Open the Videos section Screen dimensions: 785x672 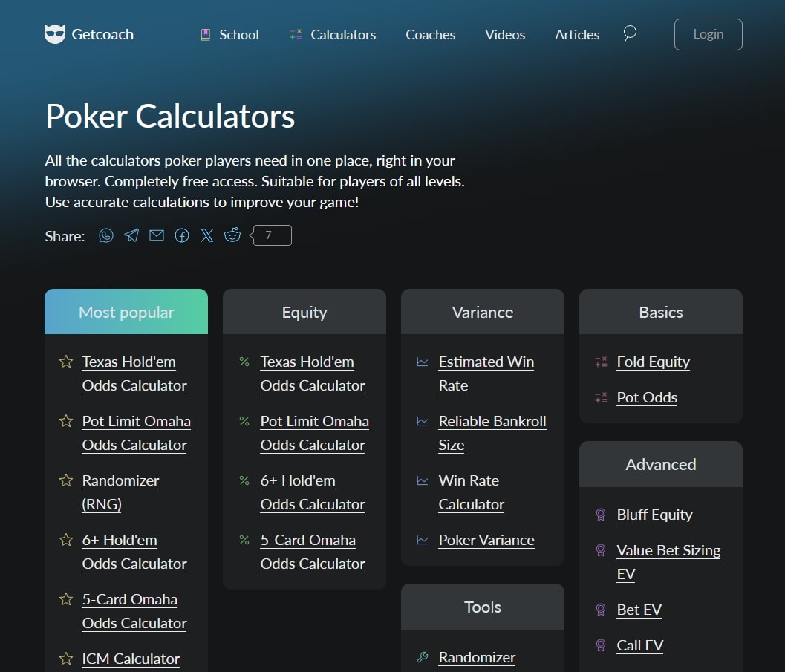pyautogui.click(x=505, y=34)
